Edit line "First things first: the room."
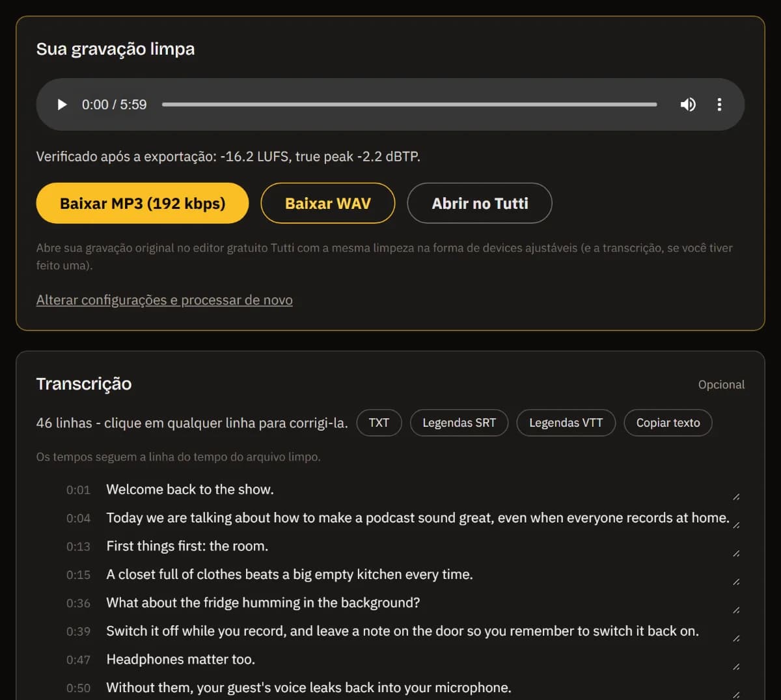The image size is (781, 700). click(423, 546)
